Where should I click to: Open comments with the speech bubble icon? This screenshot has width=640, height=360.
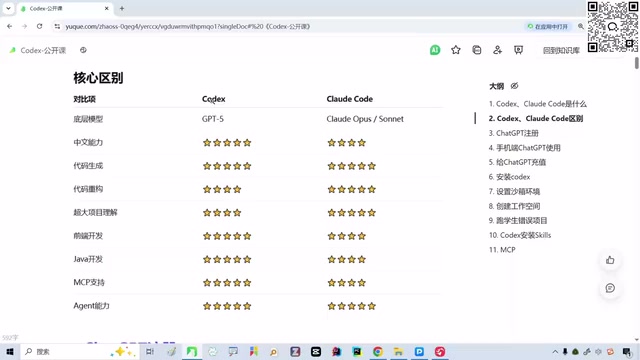click(610, 288)
